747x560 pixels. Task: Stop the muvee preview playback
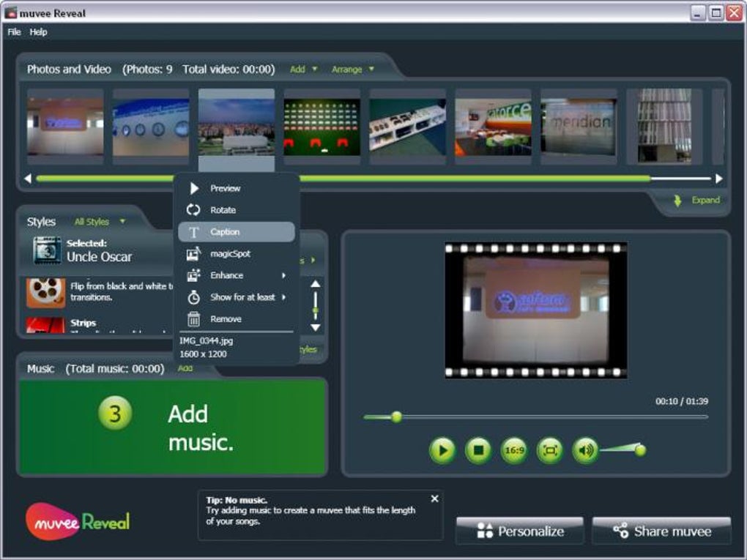click(x=478, y=450)
